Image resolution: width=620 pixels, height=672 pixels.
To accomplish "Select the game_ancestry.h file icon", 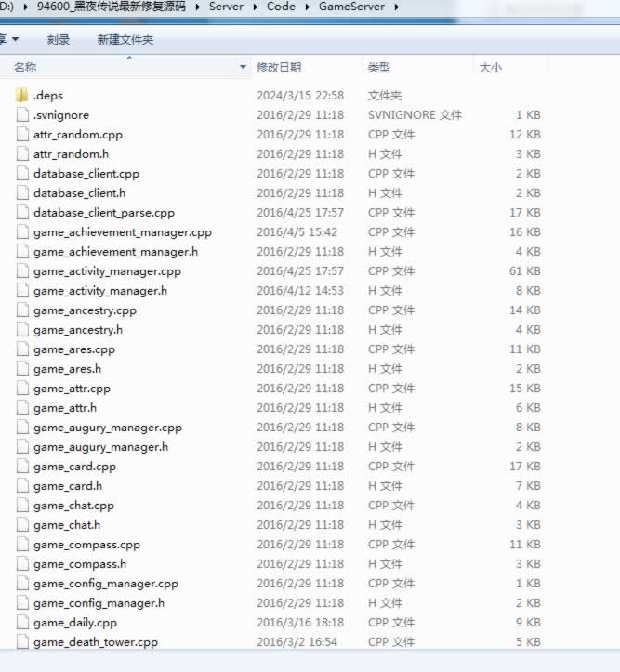I will tap(22, 330).
